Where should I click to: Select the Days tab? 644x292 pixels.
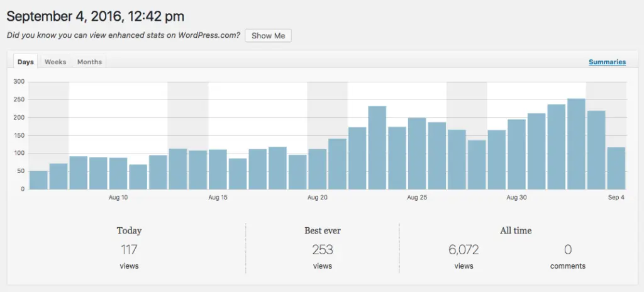point(25,62)
